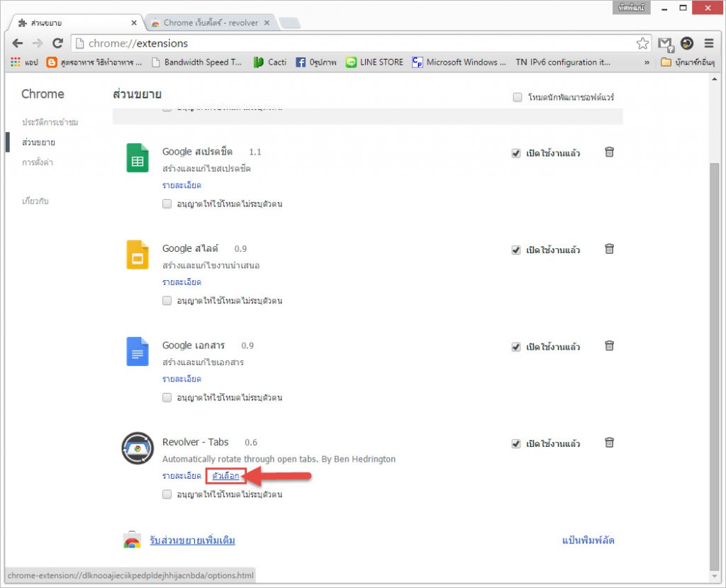Expand the bookmarks bar overflow chevron
The height and width of the screenshot is (588, 726).
(x=647, y=62)
